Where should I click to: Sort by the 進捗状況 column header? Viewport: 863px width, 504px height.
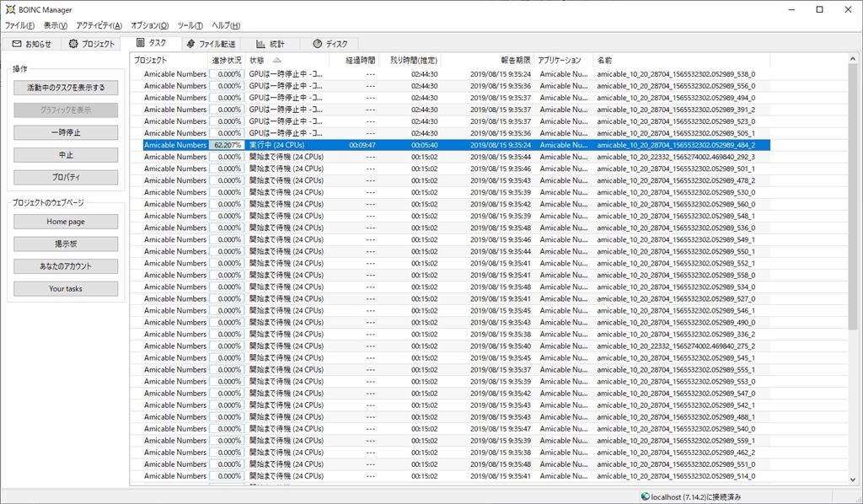[227, 60]
